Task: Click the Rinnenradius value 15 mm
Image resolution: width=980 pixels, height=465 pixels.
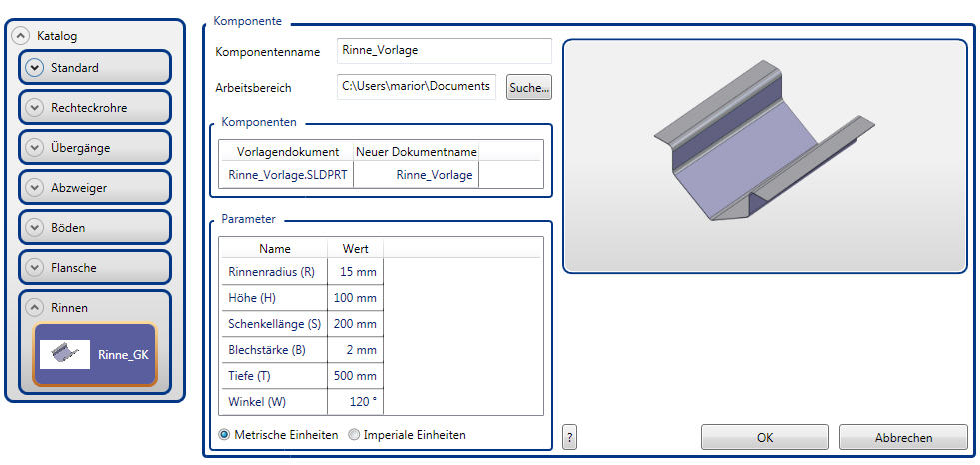Action: coord(355,272)
